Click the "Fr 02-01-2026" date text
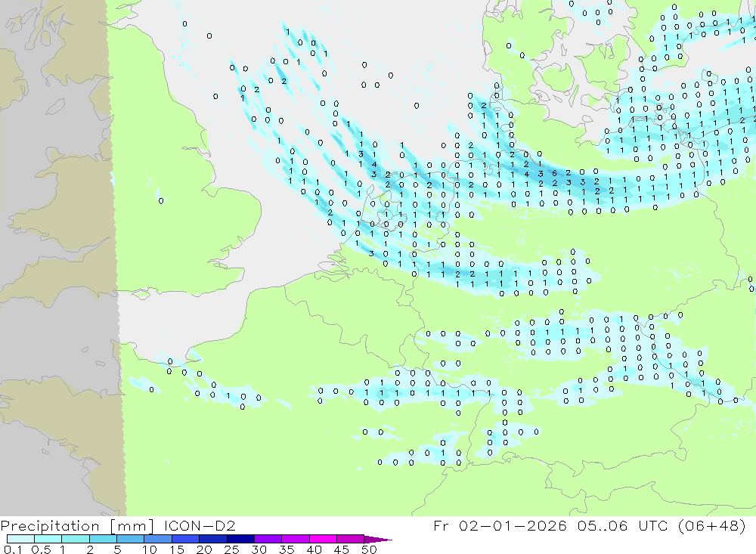Viewport: 756px width, 554px height. coord(500,525)
